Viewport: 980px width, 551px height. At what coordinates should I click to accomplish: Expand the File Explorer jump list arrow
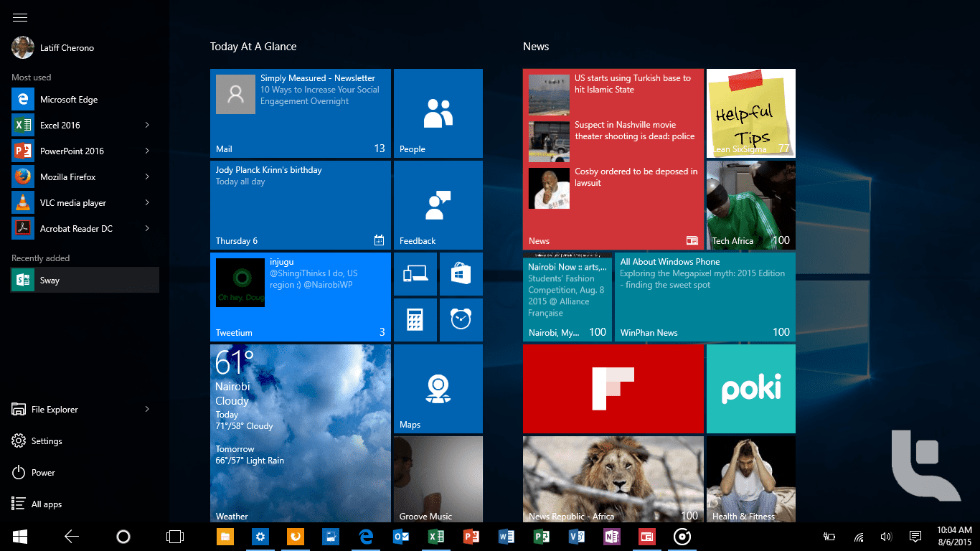click(x=147, y=410)
